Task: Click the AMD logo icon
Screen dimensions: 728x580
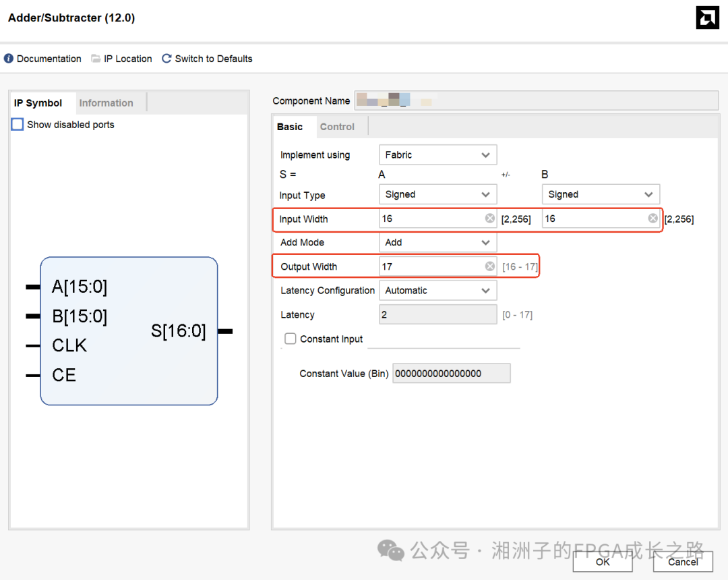Action: point(707,18)
